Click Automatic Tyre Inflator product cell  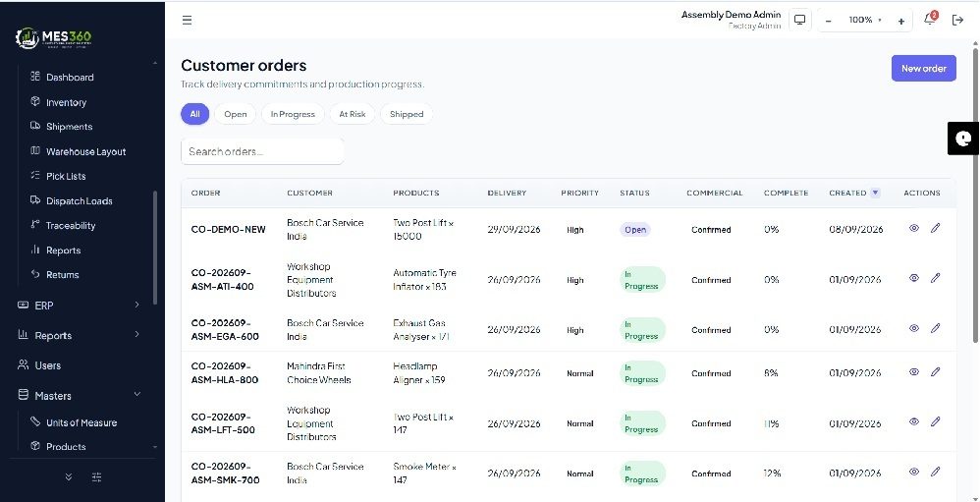coord(424,280)
